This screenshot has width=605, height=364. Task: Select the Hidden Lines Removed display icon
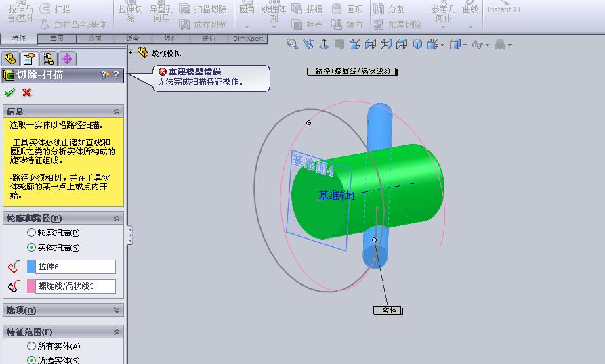point(371,44)
